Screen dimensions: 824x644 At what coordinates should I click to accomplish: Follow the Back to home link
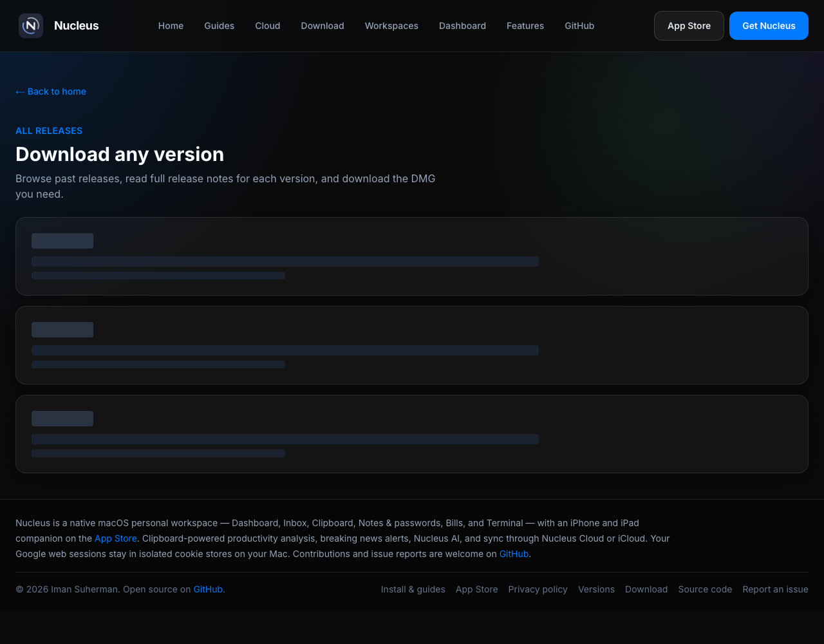pos(51,91)
